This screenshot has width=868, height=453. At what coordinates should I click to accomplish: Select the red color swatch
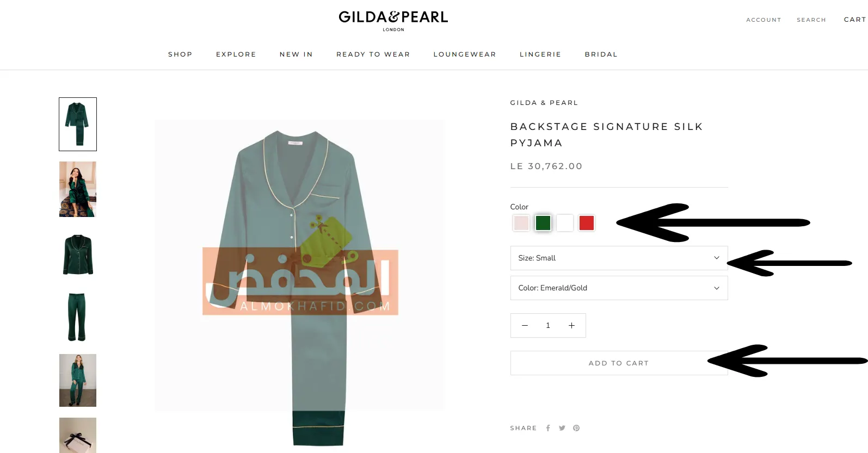coord(587,223)
